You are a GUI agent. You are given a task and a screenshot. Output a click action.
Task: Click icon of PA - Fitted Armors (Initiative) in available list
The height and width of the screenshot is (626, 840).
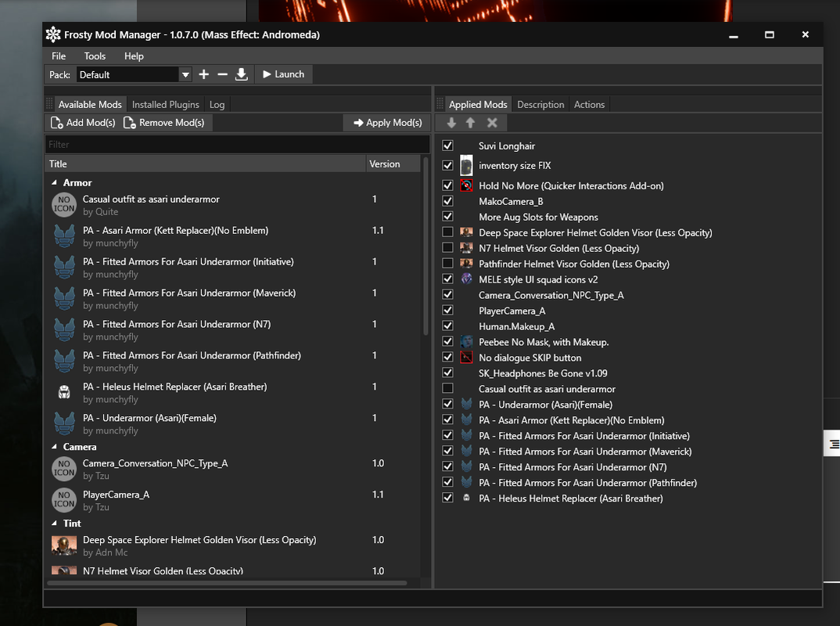click(64, 268)
